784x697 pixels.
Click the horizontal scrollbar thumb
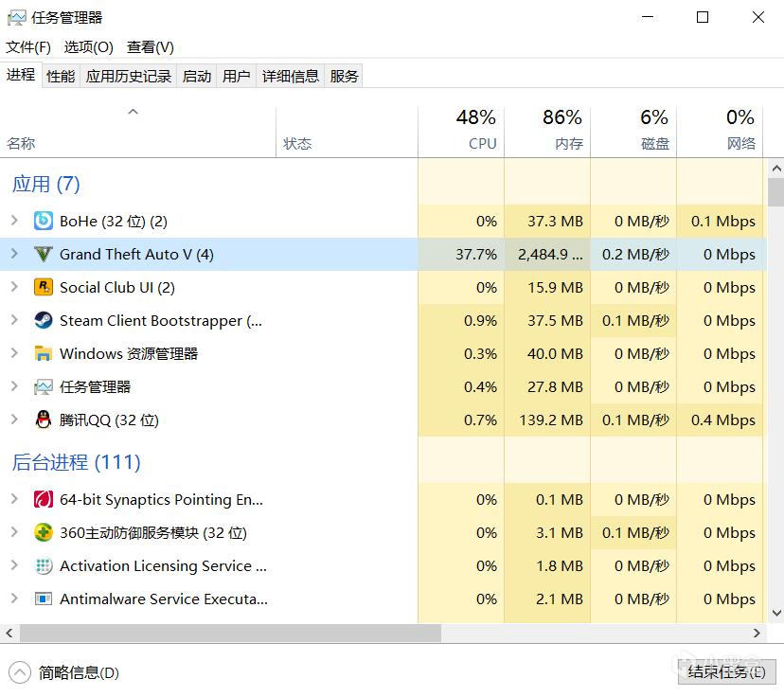pyautogui.click(x=230, y=633)
